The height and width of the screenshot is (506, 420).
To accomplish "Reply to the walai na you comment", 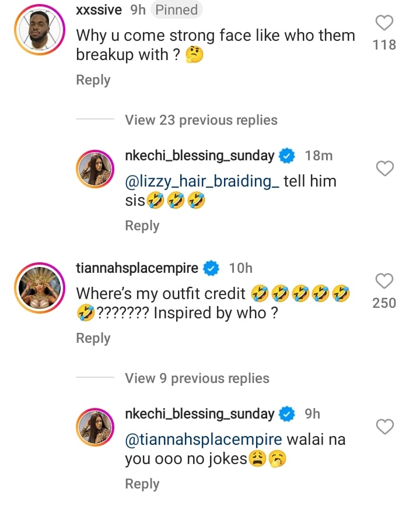I will coord(142,484).
